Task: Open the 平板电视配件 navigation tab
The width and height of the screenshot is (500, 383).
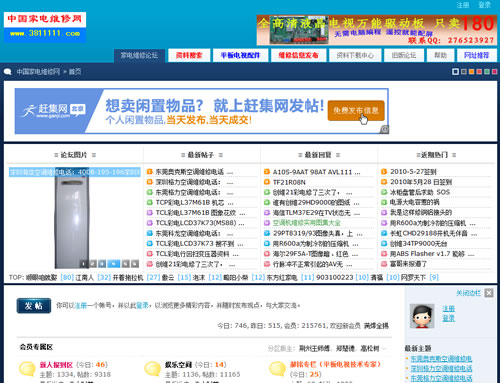Action: coord(240,55)
